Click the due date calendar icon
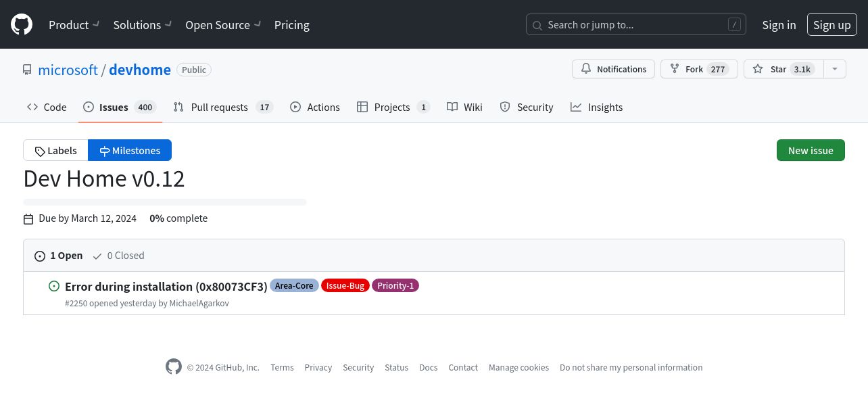Screen dimensions: 868x403 (28, 219)
